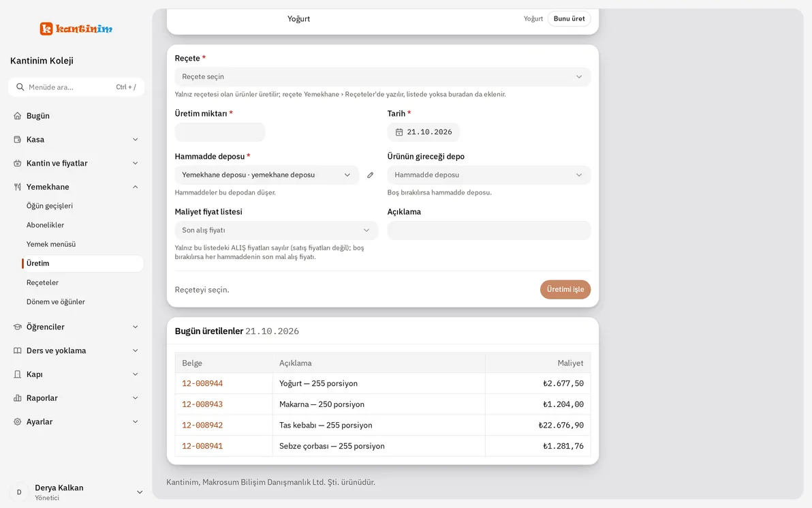Click the calendar icon in Tarih field
The height and width of the screenshot is (508, 812).
click(x=399, y=132)
